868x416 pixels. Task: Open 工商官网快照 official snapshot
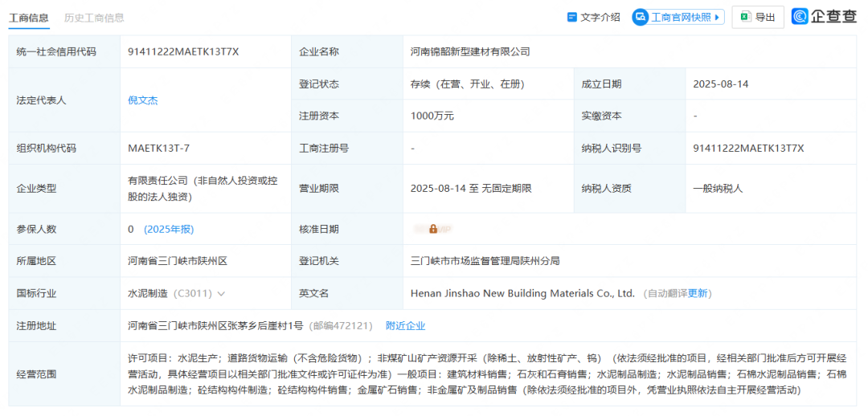pos(678,17)
